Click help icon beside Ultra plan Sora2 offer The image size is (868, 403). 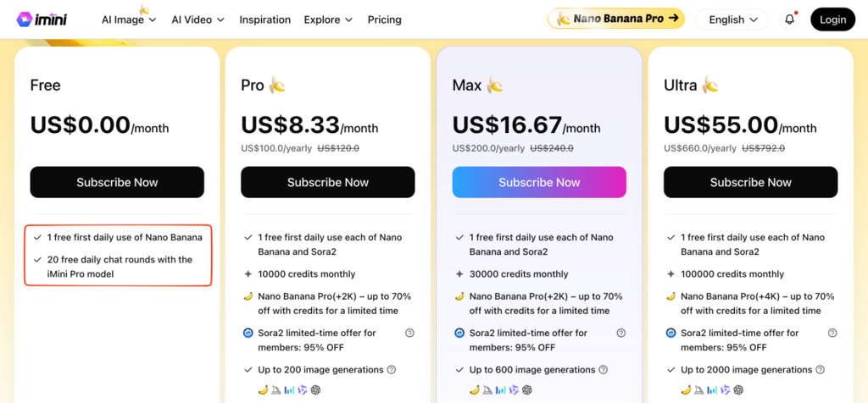tap(832, 334)
